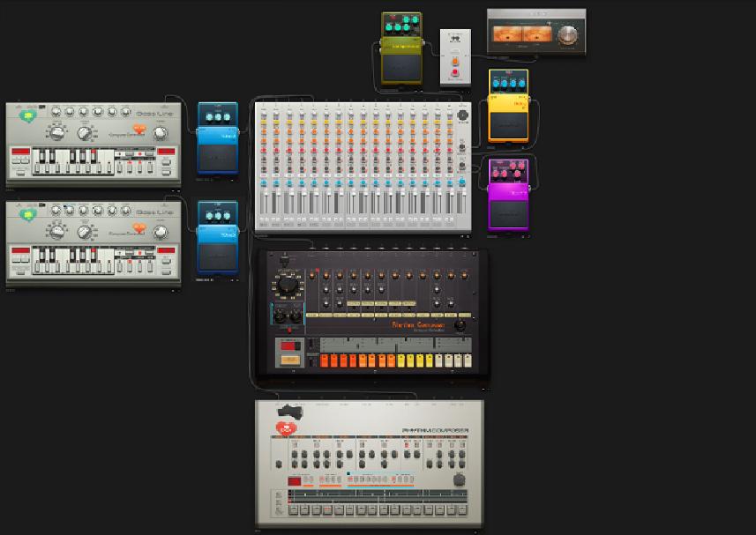Click the red display on white Rhythm Composer

[x=294, y=481]
